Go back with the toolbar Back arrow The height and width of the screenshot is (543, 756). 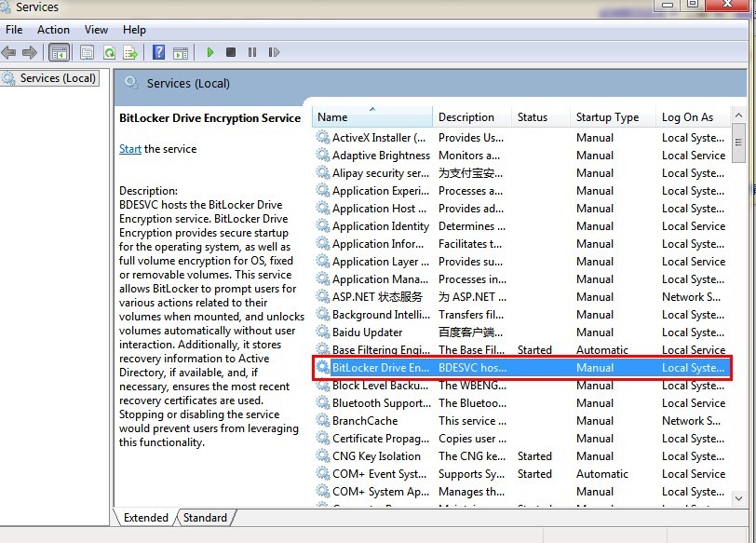tap(8, 52)
